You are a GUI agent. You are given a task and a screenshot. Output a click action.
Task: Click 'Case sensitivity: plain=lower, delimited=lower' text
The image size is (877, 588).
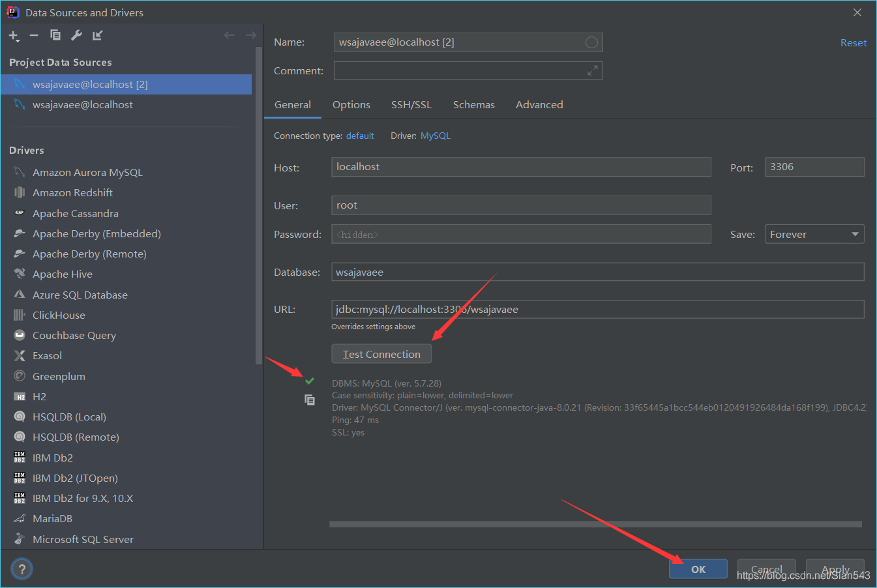pyautogui.click(x=423, y=395)
